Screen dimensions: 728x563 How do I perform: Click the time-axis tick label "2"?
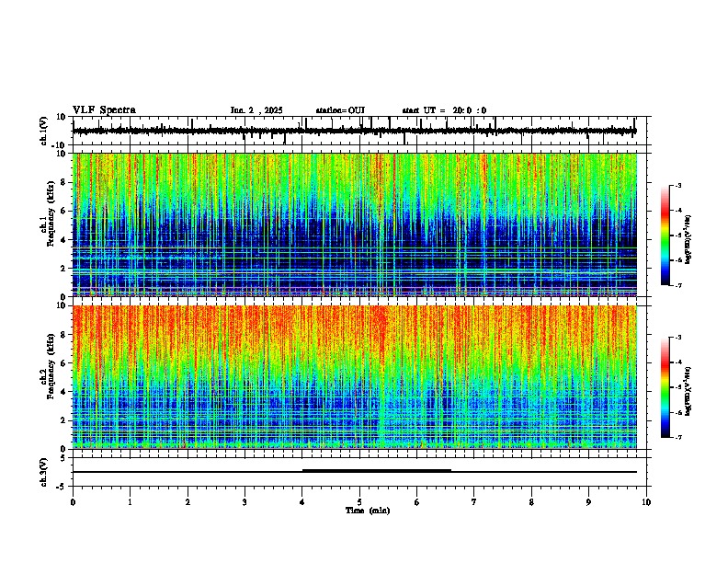coord(188,502)
